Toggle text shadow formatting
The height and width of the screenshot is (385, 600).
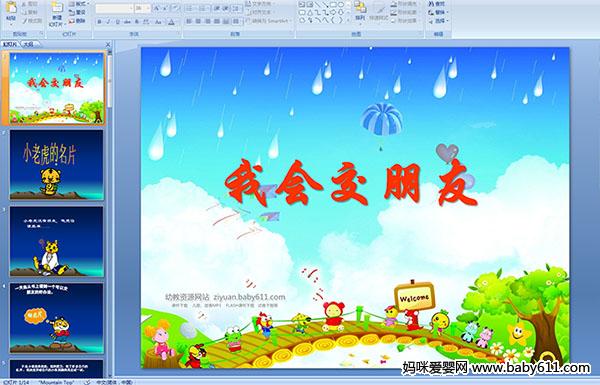pyautogui.click(x=137, y=22)
